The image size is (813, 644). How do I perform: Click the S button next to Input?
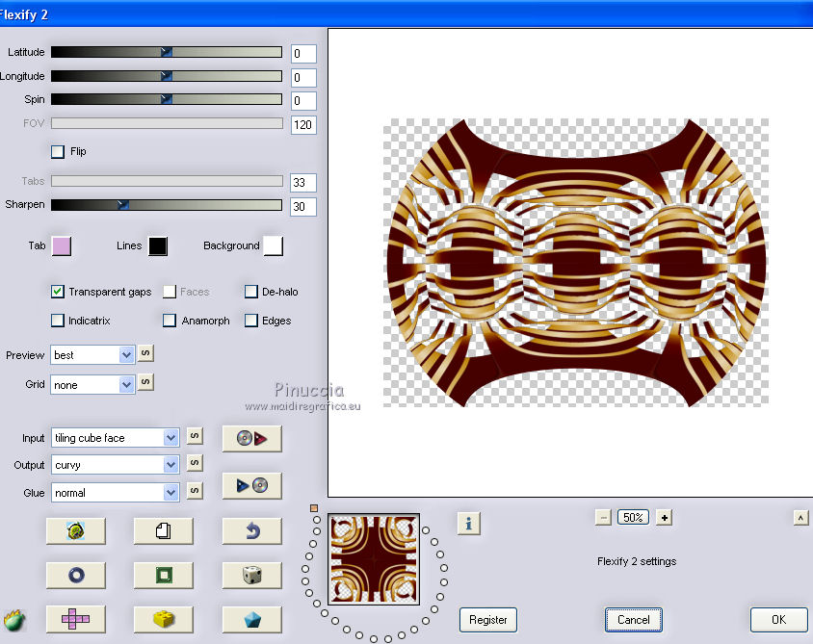point(195,436)
